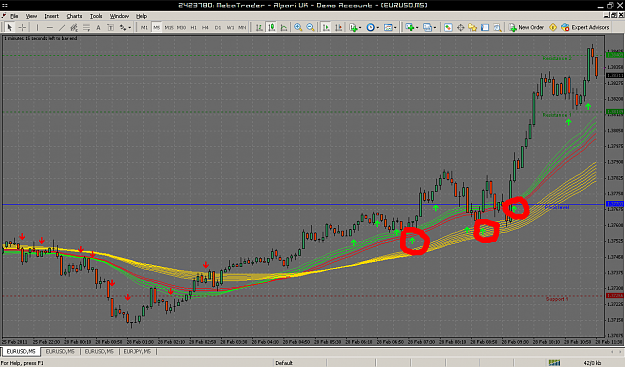This screenshot has height=367, width=625.
Task: Select the cursor arrow tool
Action: pyautogui.click(x=10, y=27)
